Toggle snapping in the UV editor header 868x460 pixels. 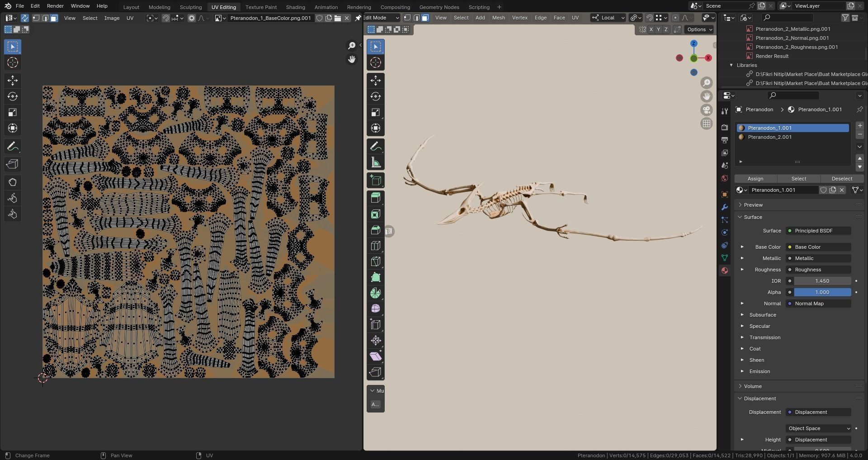[166, 18]
